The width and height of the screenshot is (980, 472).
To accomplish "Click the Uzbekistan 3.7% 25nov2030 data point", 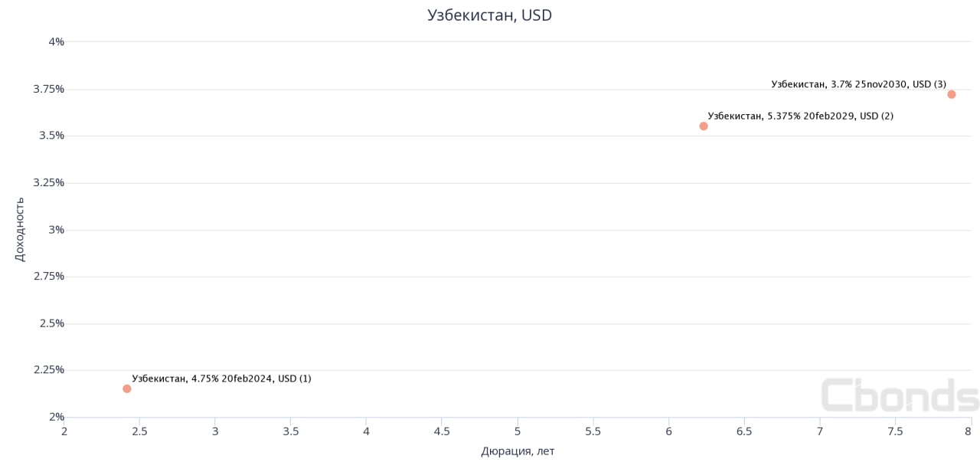I will click(x=952, y=94).
